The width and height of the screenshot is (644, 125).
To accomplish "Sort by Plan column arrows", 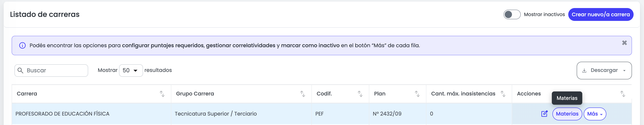I will [x=417, y=94].
